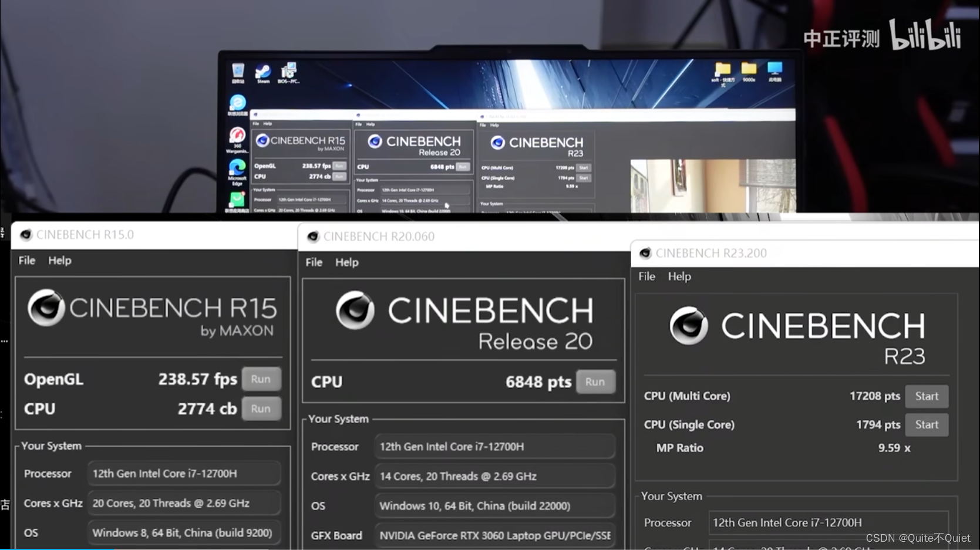Open File menu in Cinebench R20.060
Image resolution: width=980 pixels, height=550 pixels.
314,262
